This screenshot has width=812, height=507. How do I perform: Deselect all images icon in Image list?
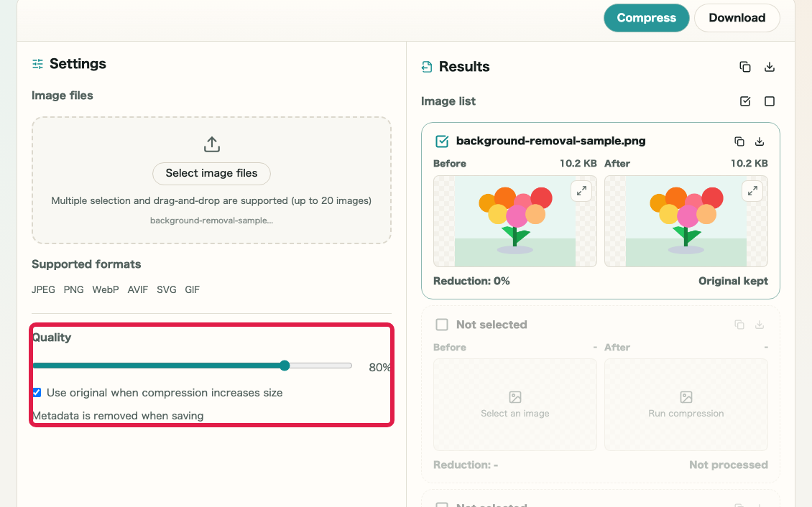click(x=770, y=101)
